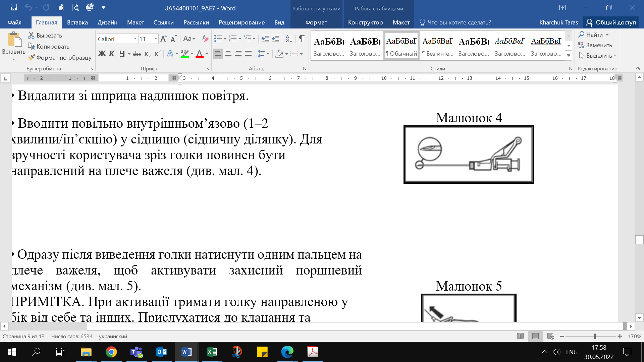The image size is (644, 362).
Task: Toggle strikethrough (abc) formatting
Action: click(137, 54)
